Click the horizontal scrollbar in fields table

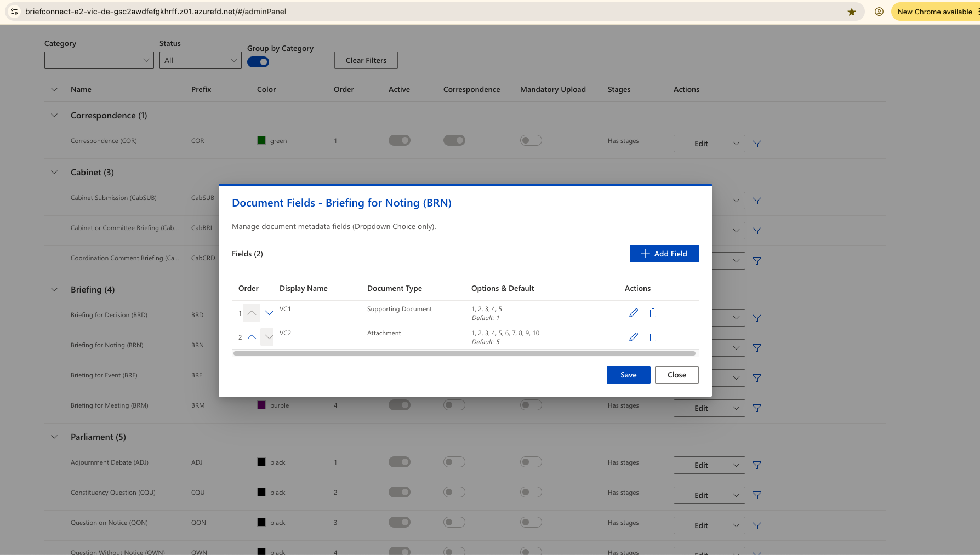point(464,353)
